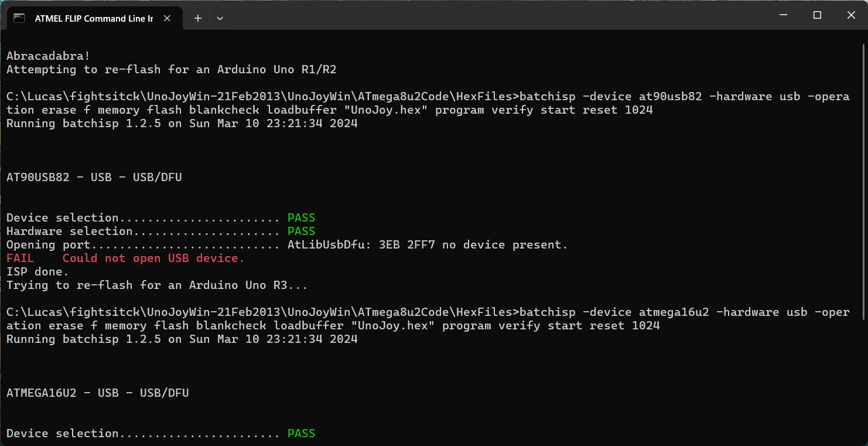Click the red 'Could not open USB device.' message
868x446 pixels.
click(x=153, y=258)
